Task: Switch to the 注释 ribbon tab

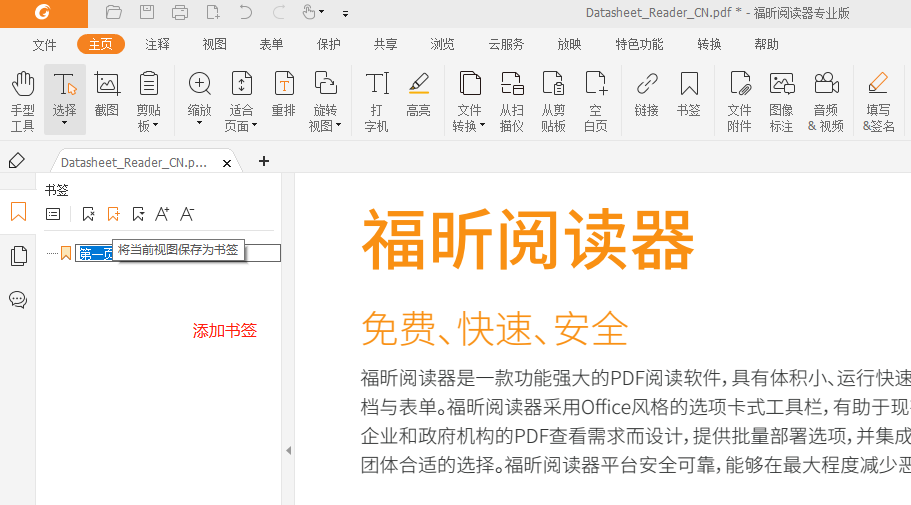Action: 157,44
